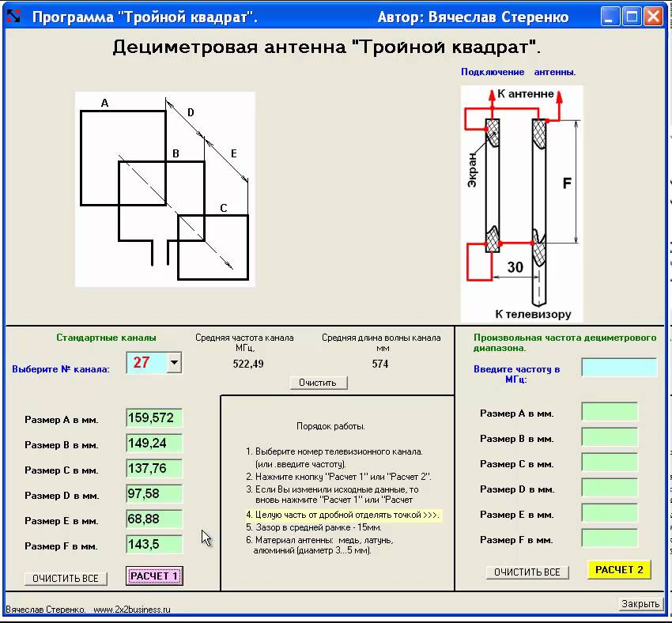Click the Закрыть button
The height and width of the screenshot is (623, 672).
point(640,603)
